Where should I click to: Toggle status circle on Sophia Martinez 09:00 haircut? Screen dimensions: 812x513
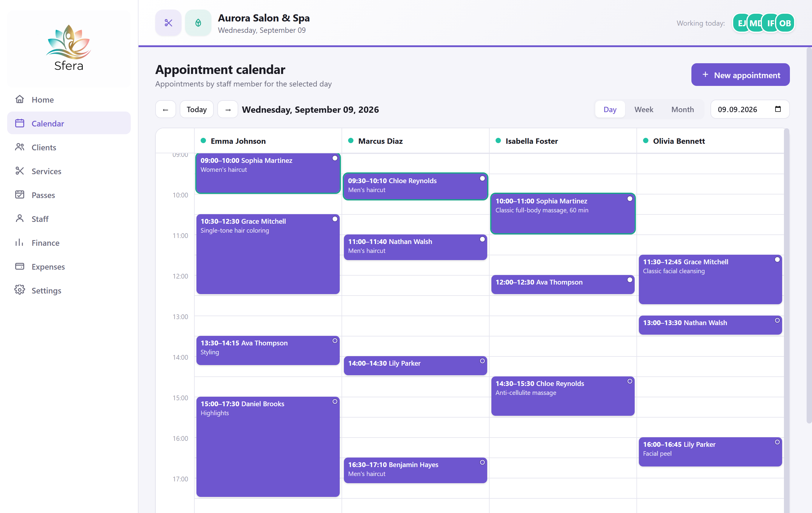[335, 158]
